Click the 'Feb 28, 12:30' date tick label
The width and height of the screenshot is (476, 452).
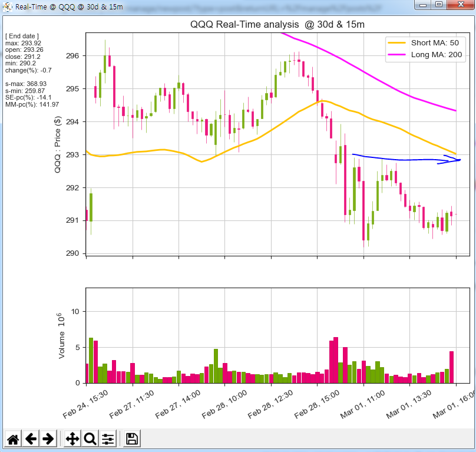click(x=270, y=405)
